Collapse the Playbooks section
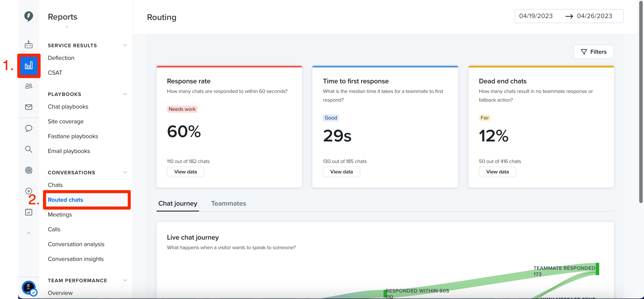Image resolution: width=644 pixels, height=299 pixels. point(125,94)
